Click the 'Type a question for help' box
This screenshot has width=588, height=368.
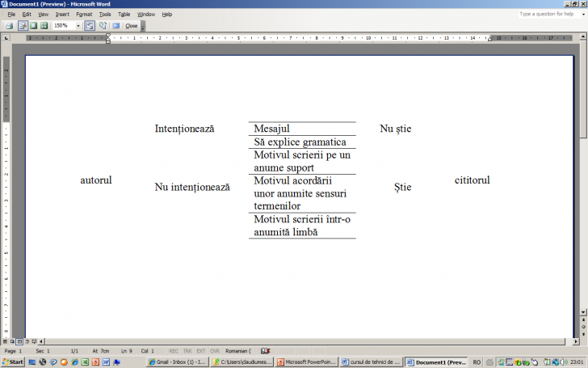[x=547, y=15]
